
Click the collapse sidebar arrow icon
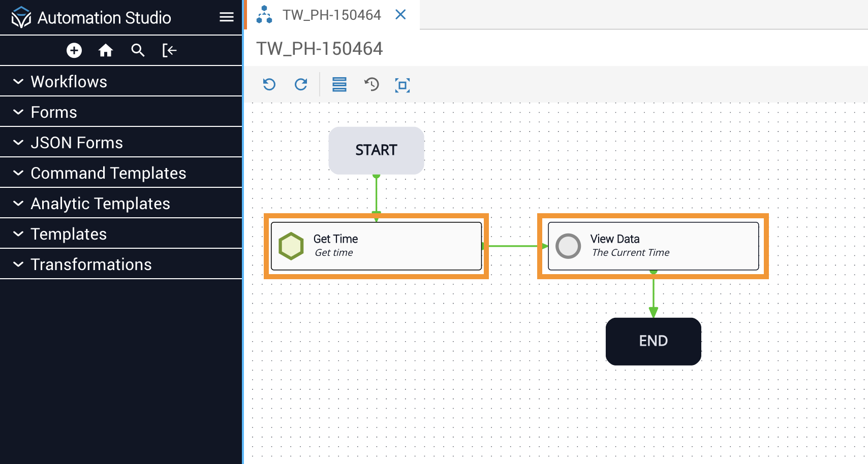[x=169, y=50]
